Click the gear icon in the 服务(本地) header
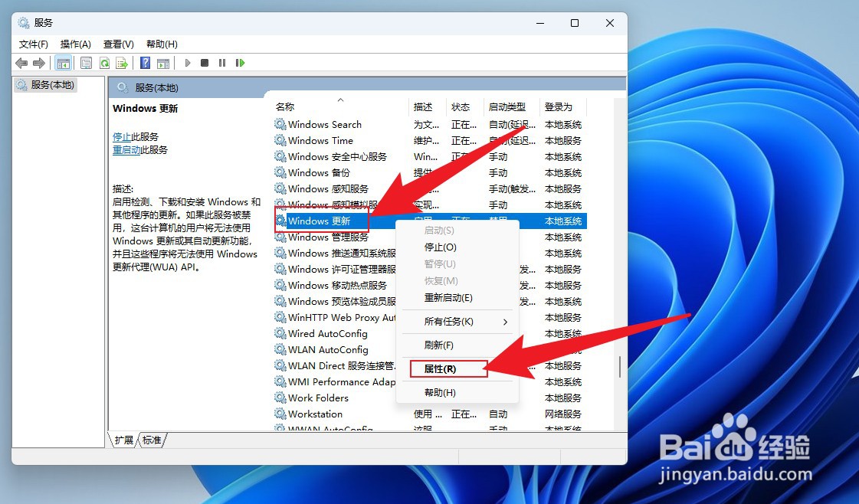Viewport: 859px width, 504px height. (123, 87)
